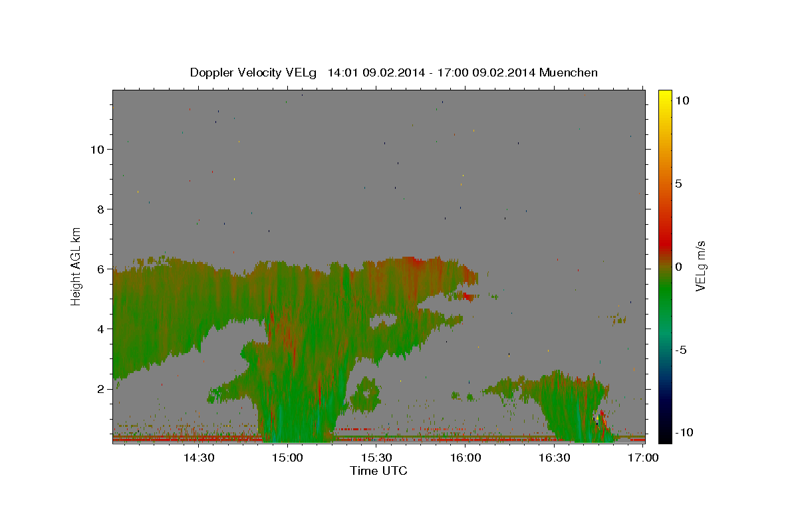This screenshot has width=798, height=532.
Task: Click the height tick label 4
Action: click(x=101, y=329)
